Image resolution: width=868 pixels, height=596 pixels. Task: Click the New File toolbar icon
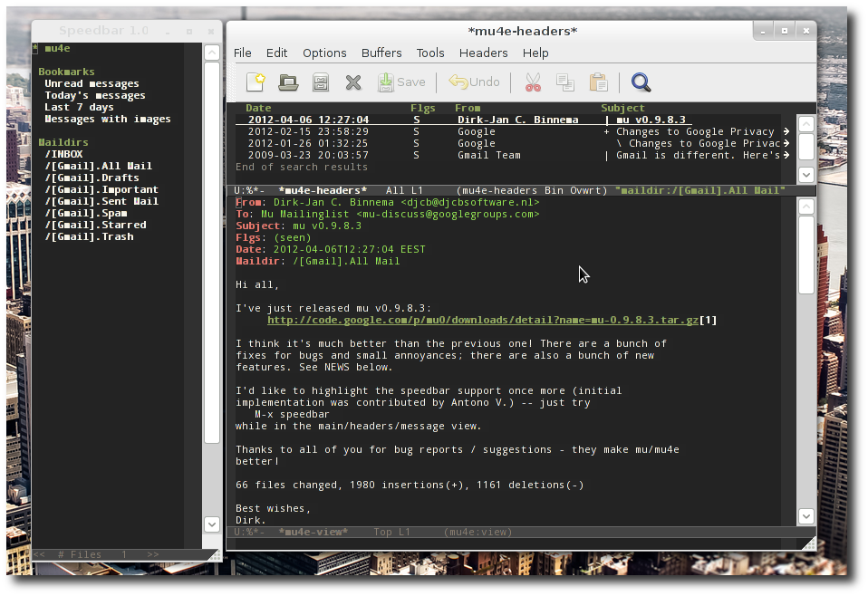[x=256, y=82]
